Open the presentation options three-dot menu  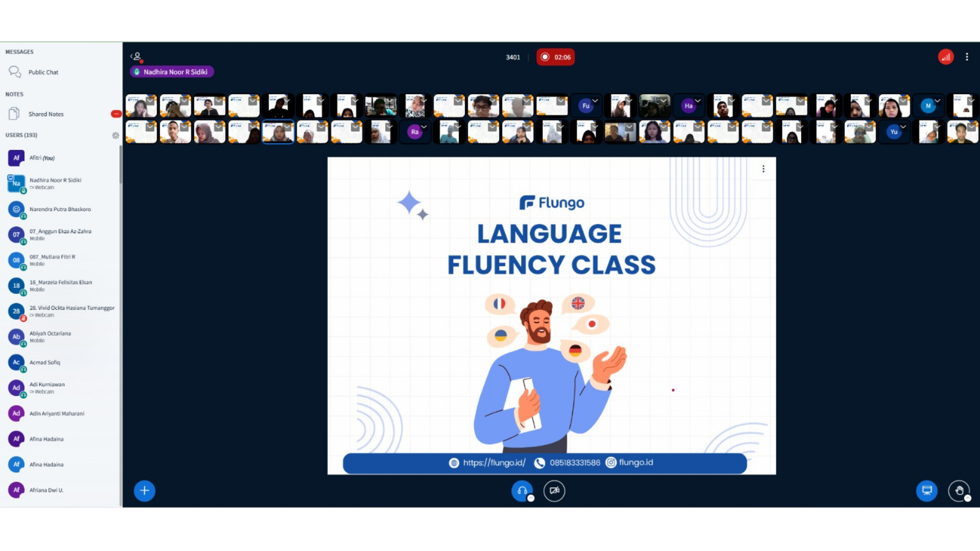(763, 169)
